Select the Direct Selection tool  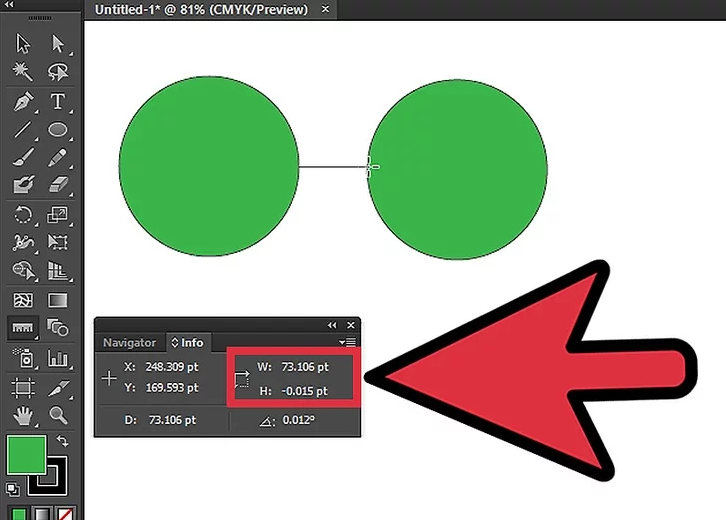[58, 44]
